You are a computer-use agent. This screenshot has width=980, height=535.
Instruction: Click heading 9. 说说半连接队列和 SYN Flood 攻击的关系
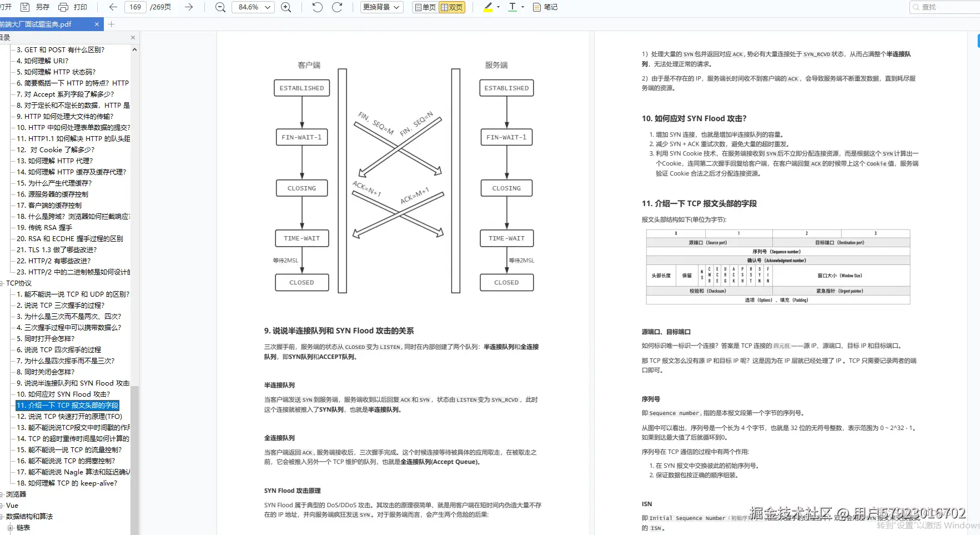[339, 331]
